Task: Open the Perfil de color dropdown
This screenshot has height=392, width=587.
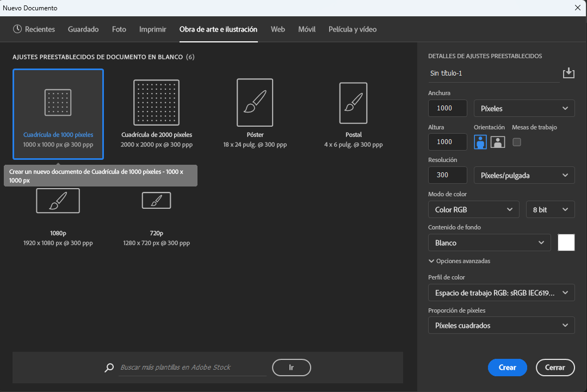Action: pos(501,293)
